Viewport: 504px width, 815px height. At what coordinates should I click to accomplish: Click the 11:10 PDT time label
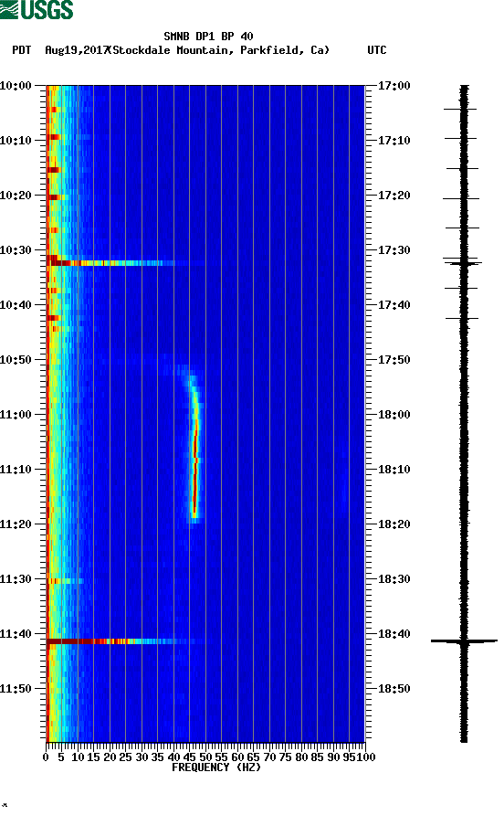[16, 470]
